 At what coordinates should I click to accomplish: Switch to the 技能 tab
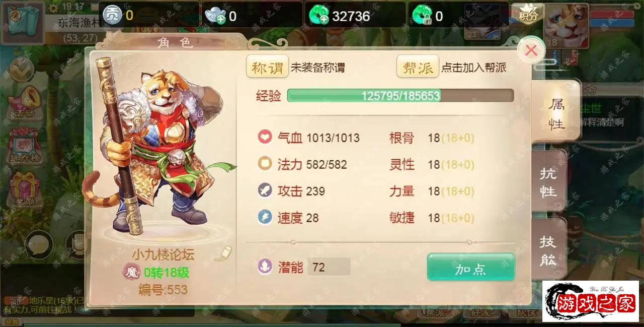point(548,249)
